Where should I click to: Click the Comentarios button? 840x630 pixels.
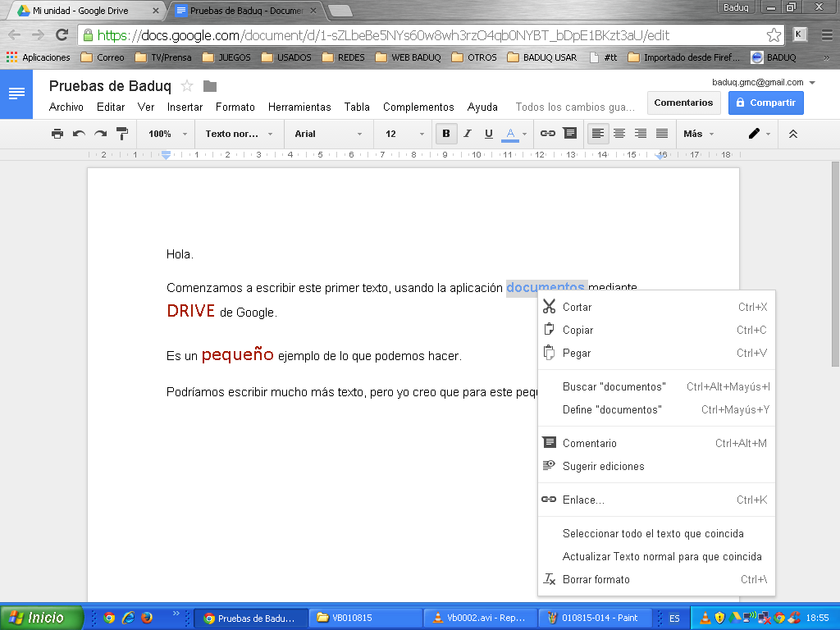(683, 103)
